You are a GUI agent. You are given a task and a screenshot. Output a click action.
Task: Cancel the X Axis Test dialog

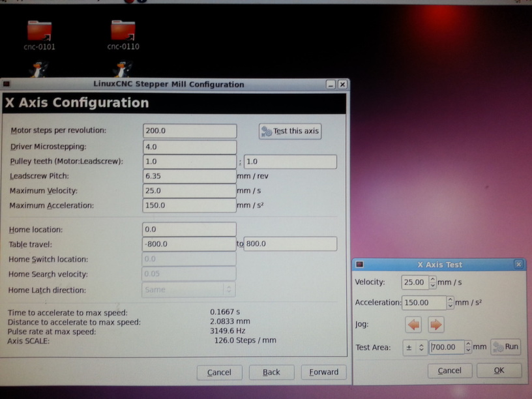click(450, 370)
